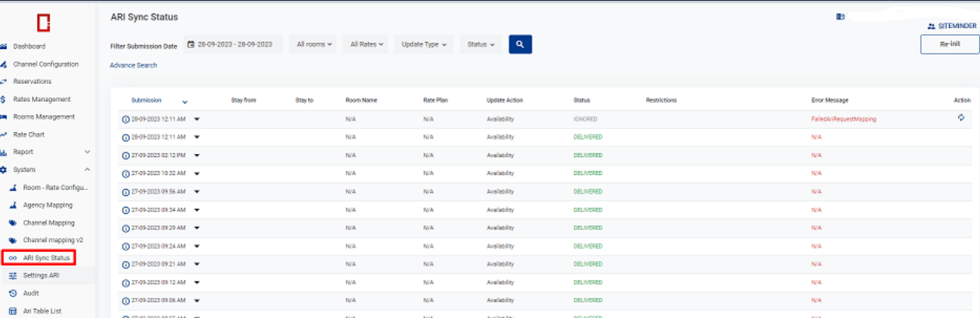Open Rates Management in the sidebar

41,99
